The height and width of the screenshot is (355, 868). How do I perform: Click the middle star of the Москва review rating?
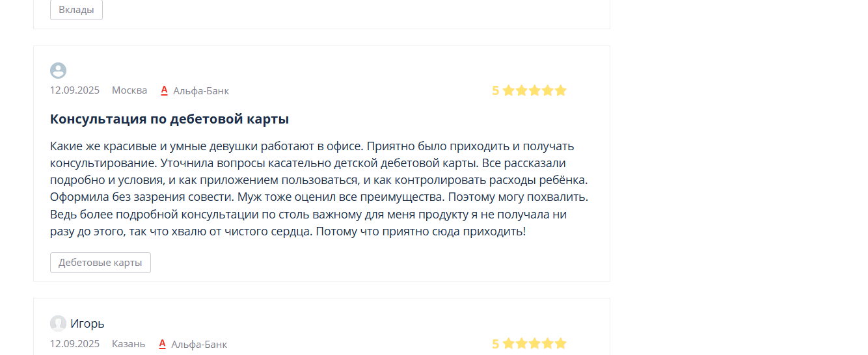click(535, 90)
